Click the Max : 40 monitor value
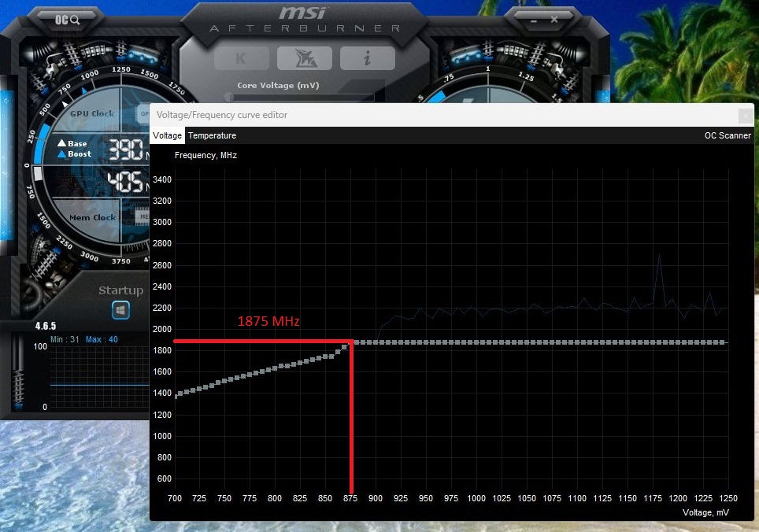Image resolution: width=759 pixels, height=532 pixels. (x=102, y=339)
